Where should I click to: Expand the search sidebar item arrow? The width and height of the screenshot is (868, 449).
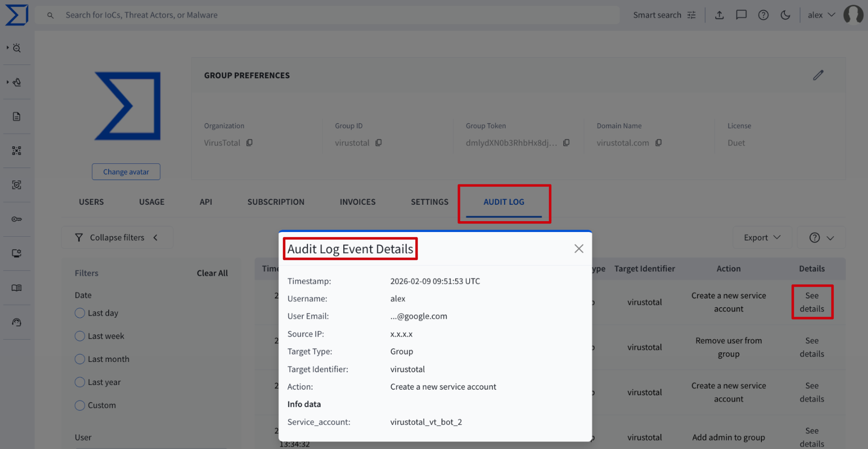(x=8, y=48)
